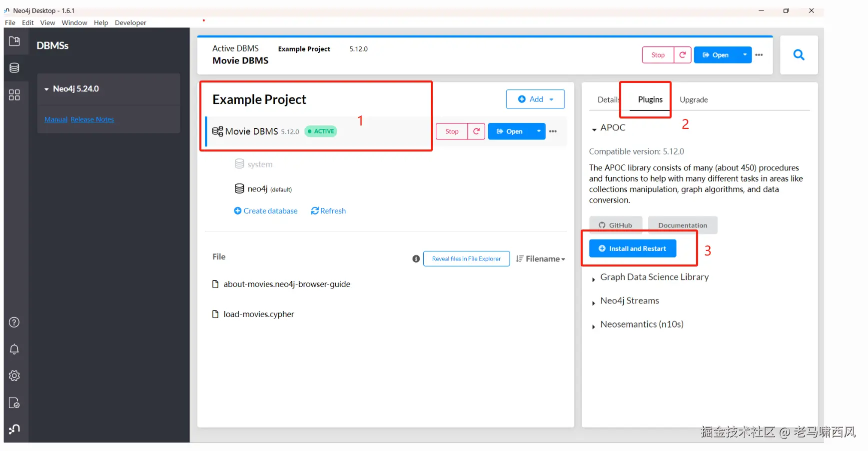Select the Plugins tab
Image resolution: width=868 pixels, height=451 pixels.
[650, 99]
